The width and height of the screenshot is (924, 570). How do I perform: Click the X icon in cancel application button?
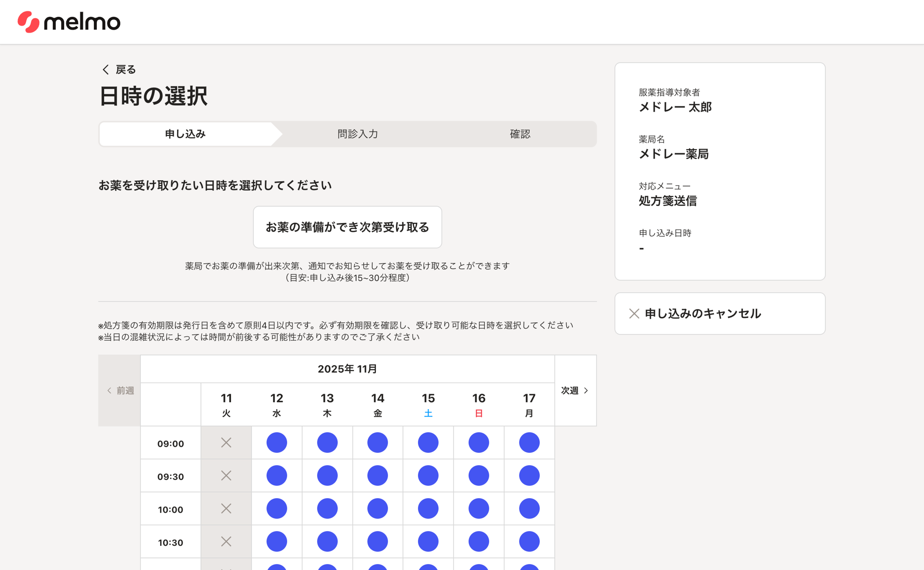click(x=634, y=314)
